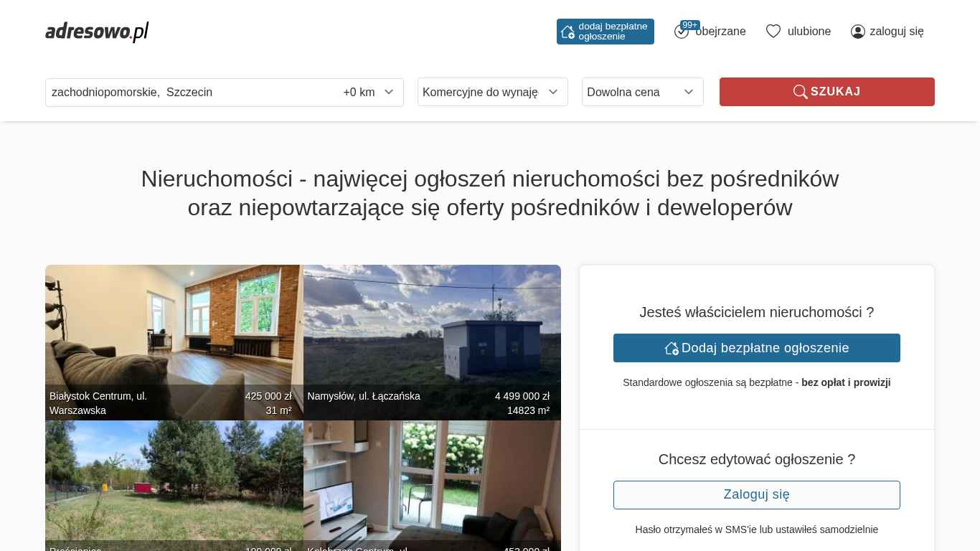Click the user profile icon
Screen dimensions: 980x551
[x=857, y=32]
